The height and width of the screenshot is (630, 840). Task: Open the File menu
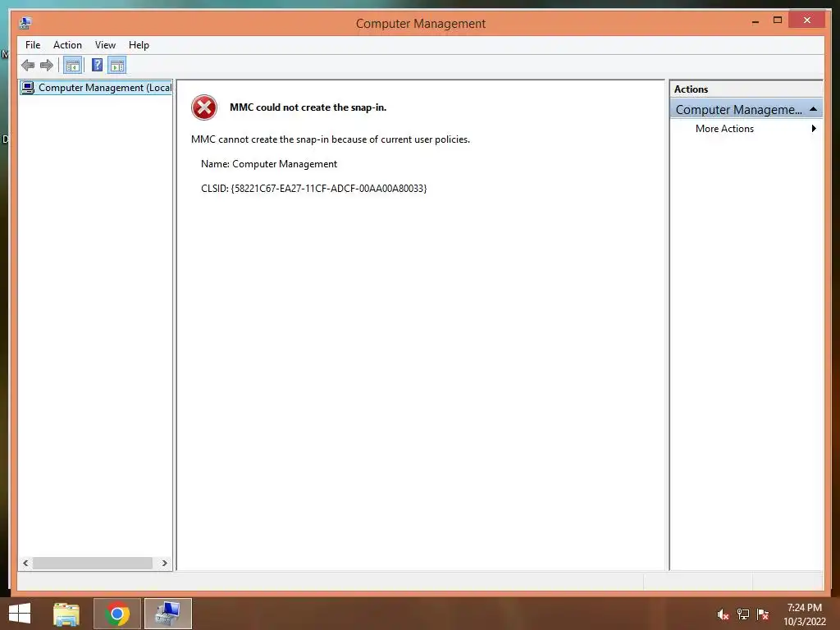[x=33, y=45]
